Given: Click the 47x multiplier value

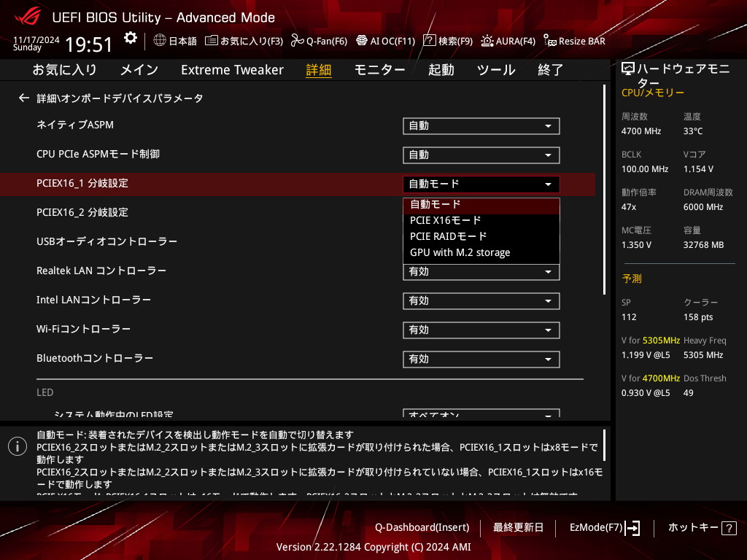Looking at the screenshot, I should pos(629,207).
